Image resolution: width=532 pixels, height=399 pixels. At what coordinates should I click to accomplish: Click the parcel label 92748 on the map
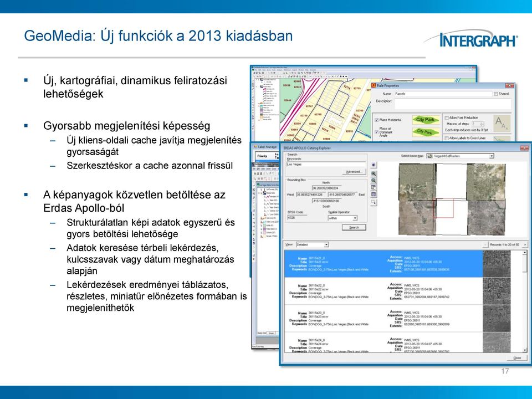click(318, 114)
